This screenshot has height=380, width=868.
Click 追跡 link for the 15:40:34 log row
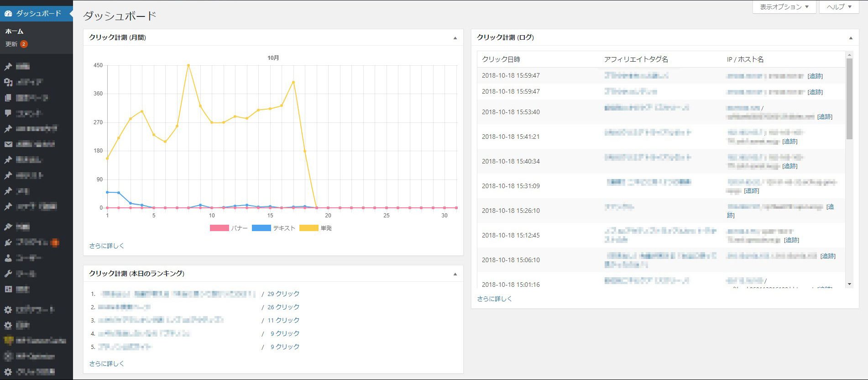pos(790,166)
